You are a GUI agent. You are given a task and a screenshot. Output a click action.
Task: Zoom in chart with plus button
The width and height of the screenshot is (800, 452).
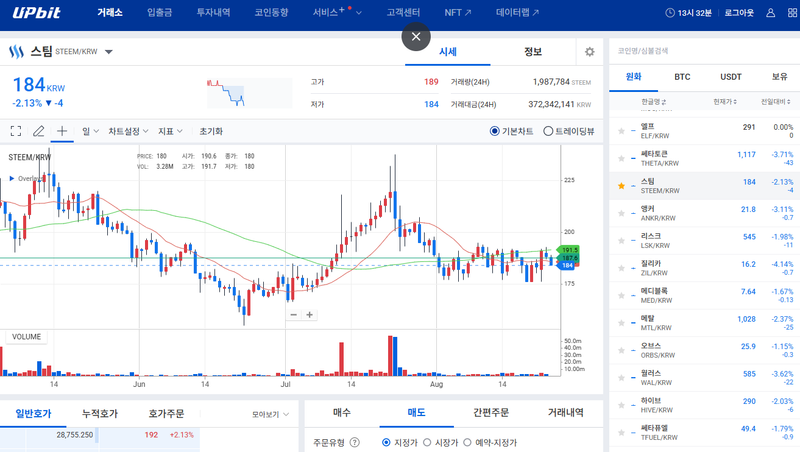309,315
